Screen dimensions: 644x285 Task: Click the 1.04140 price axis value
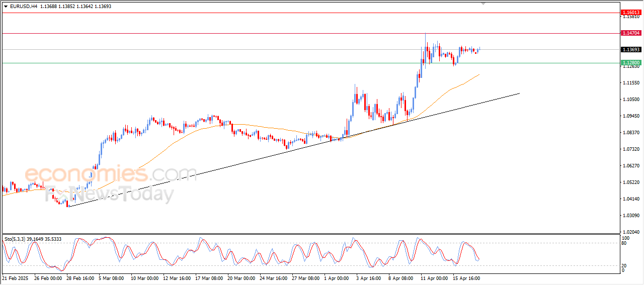click(x=630, y=199)
